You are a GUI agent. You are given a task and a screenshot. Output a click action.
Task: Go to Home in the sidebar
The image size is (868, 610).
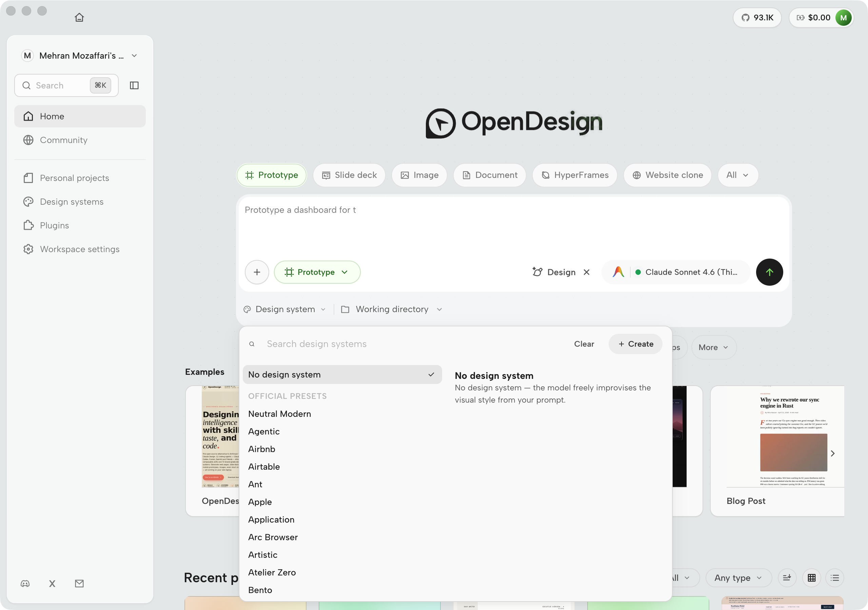80,116
